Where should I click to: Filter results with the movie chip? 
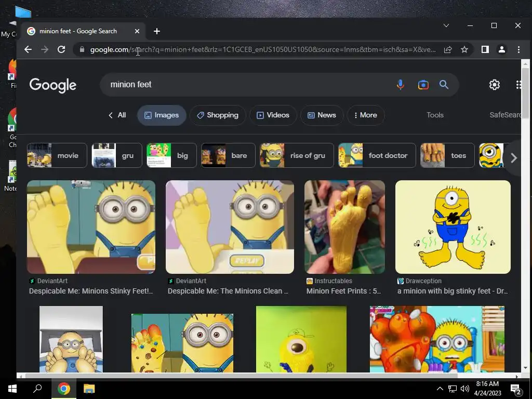click(x=57, y=155)
